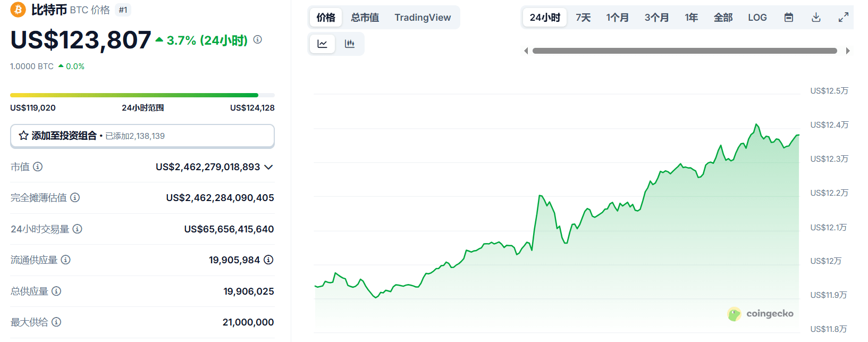This screenshot has height=342, width=868.
Task: Set range to 7天
Action: coord(583,18)
